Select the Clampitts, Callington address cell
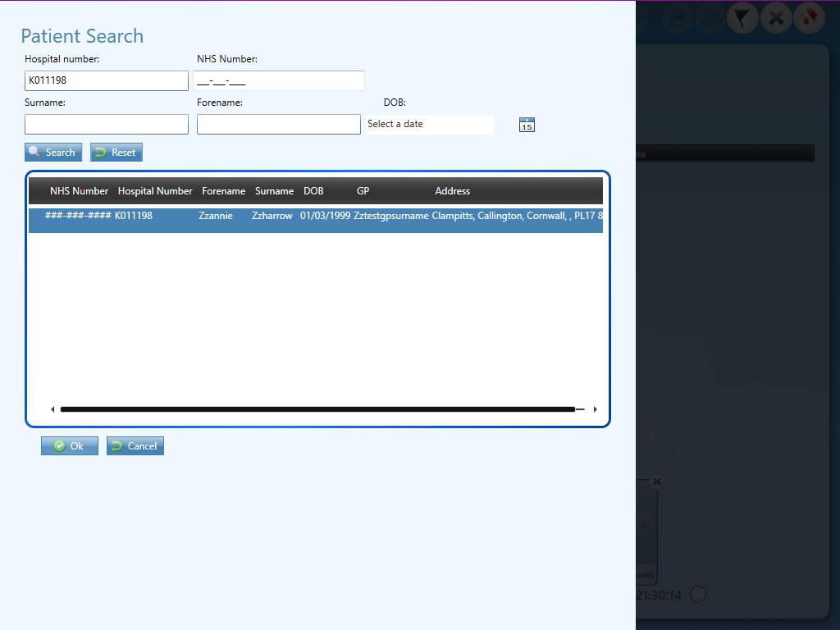 tap(517, 216)
